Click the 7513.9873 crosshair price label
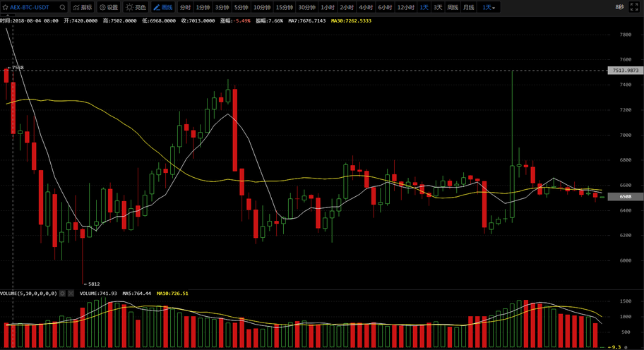Image resolution: width=644 pixels, height=350 pixels. point(626,71)
